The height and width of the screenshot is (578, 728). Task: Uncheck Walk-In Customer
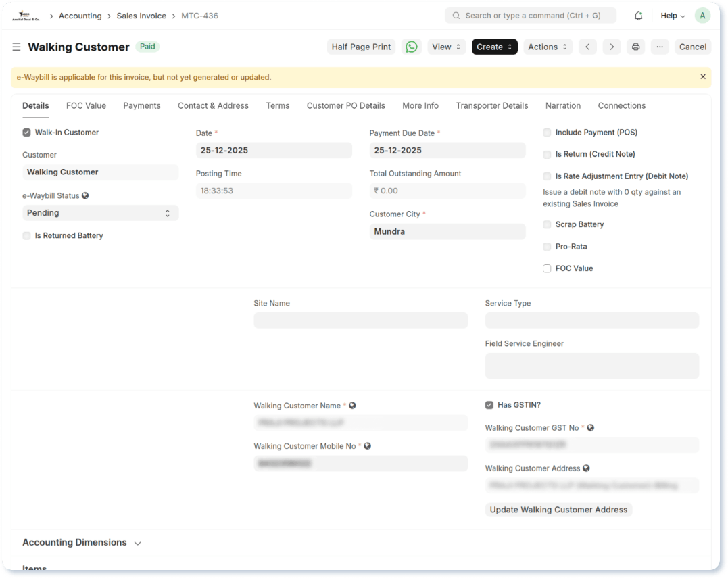pyautogui.click(x=26, y=133)
